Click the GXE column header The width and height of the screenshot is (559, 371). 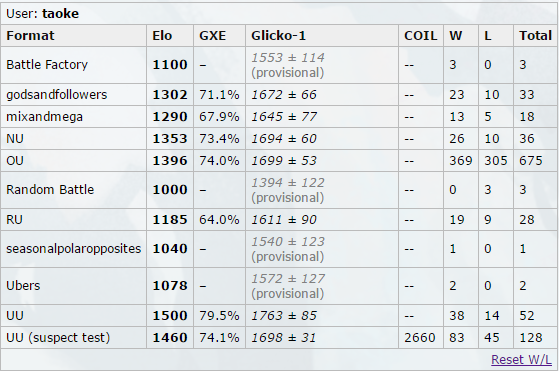[212, 36]
